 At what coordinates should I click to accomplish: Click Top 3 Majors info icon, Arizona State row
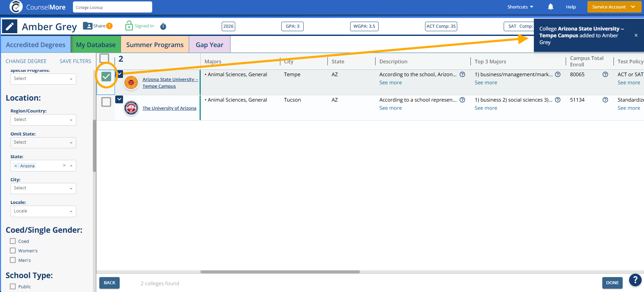coord(558,74)
